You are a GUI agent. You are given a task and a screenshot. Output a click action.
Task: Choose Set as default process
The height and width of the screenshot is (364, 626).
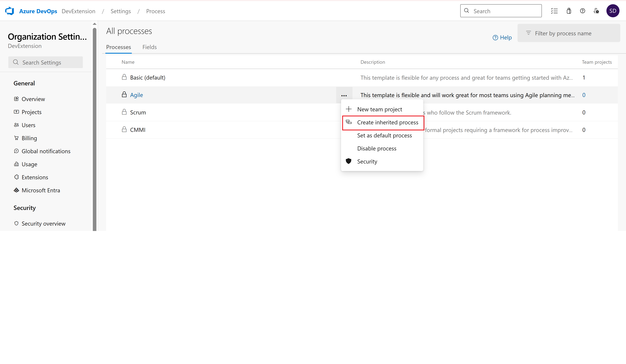[384, 135]
